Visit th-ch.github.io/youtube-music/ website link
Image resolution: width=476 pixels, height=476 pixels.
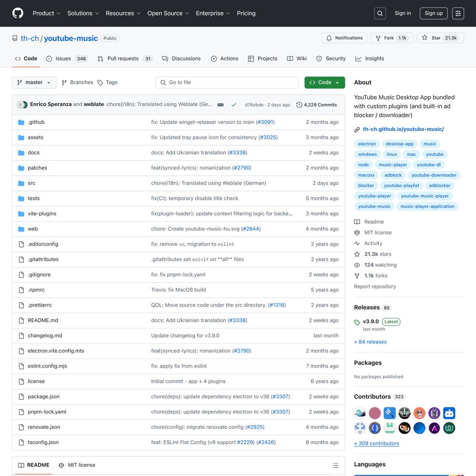point(403,129)
